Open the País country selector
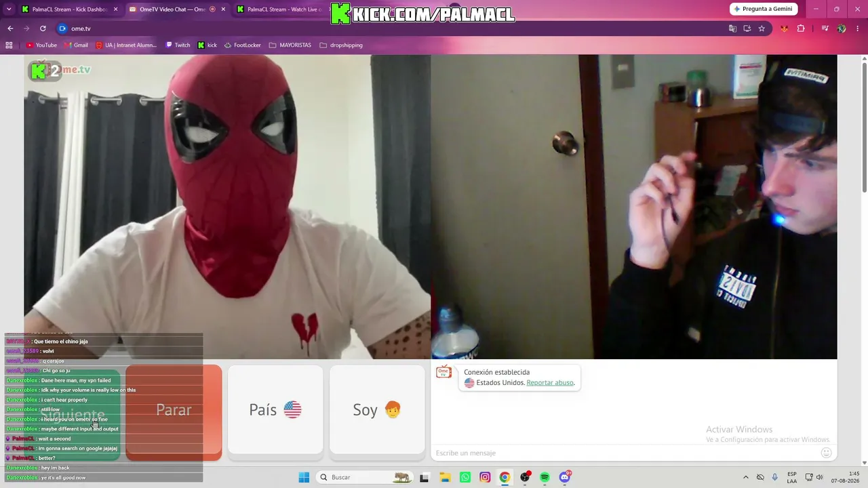Image resolution: width=868 pixels, height=488 pixels. click(275, 410)
